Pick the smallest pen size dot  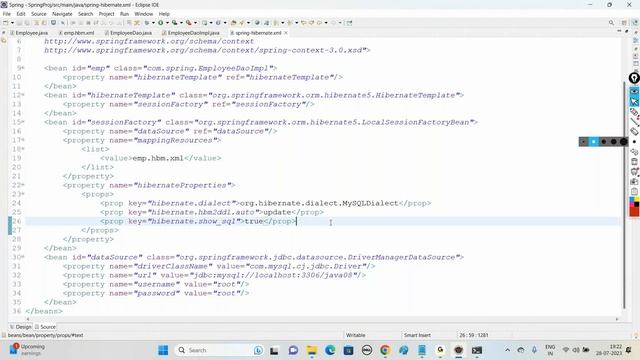coord(584,142)
